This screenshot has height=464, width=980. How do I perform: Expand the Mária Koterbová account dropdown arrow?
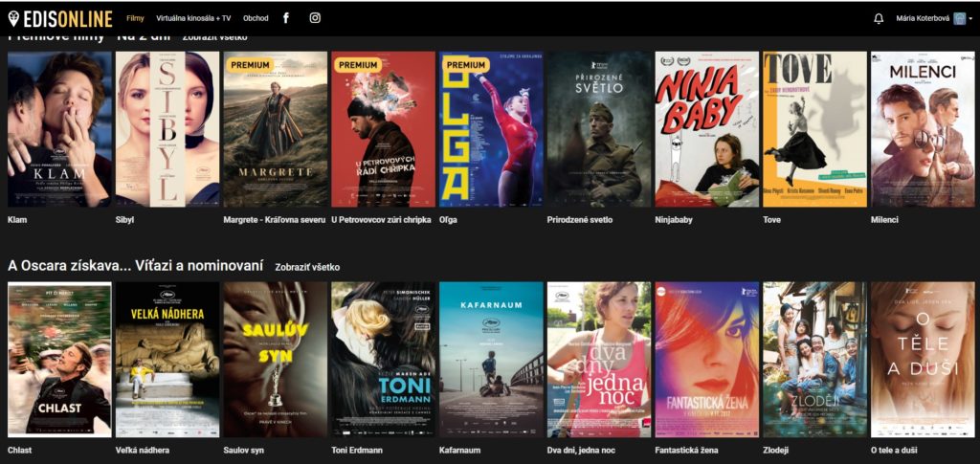click(x=970, y=19)
